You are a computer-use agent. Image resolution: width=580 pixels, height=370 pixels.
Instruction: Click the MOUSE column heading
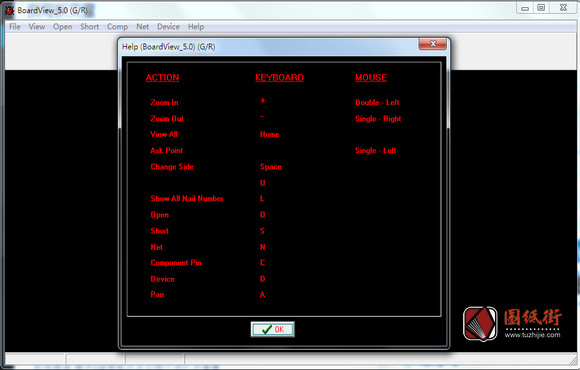click(371, 78)
